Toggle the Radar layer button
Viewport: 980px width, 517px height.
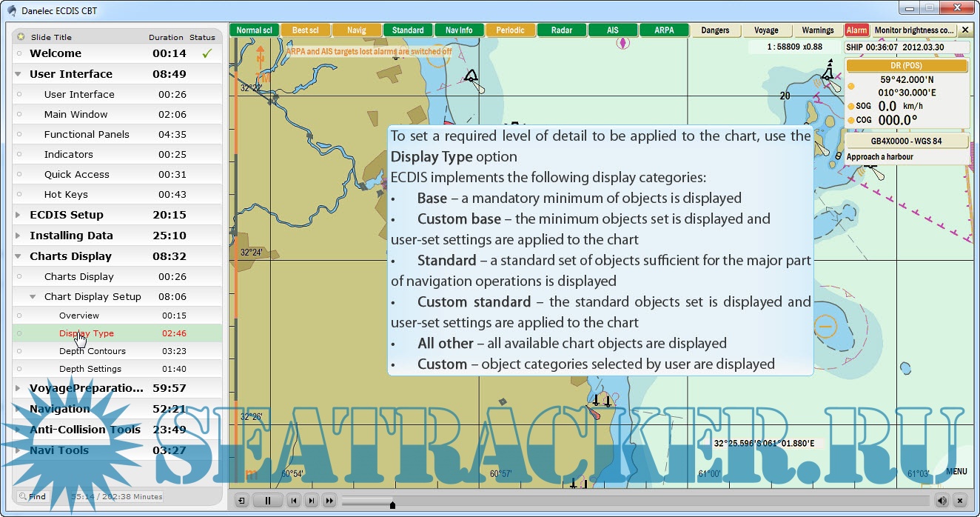(x=562, y=30)
